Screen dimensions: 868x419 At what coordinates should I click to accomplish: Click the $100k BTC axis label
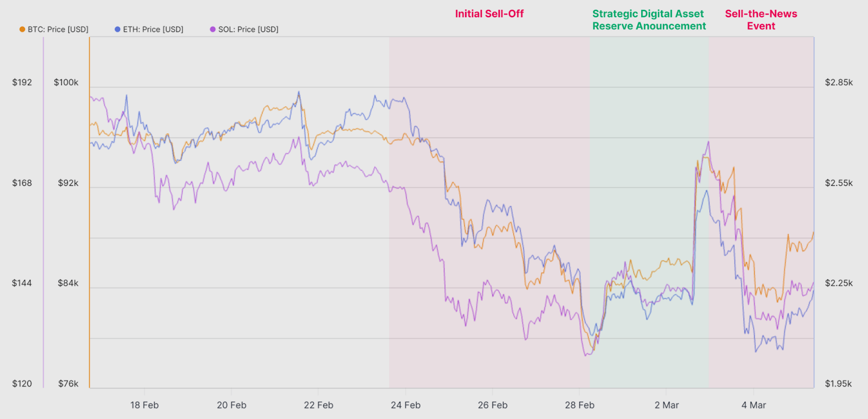coord(66,82)
